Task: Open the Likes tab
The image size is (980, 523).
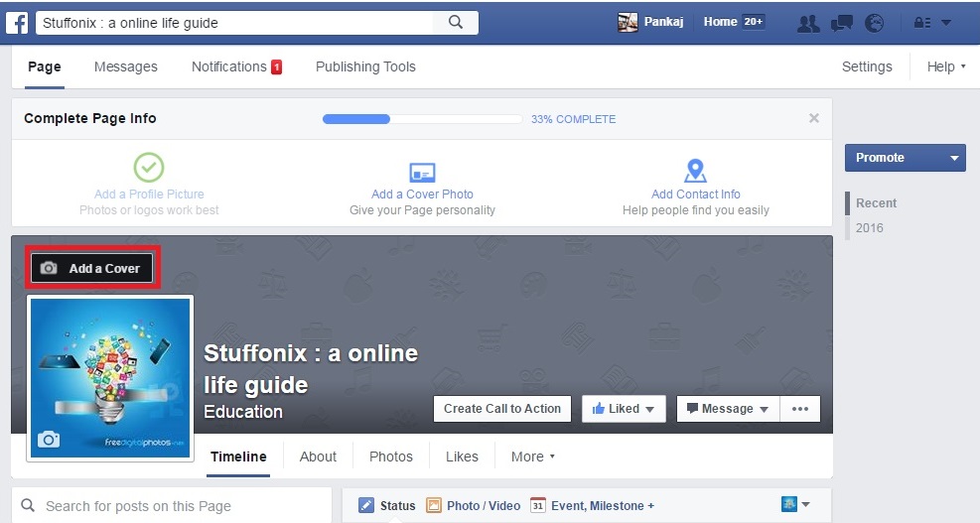Action: tap(462, 457)
